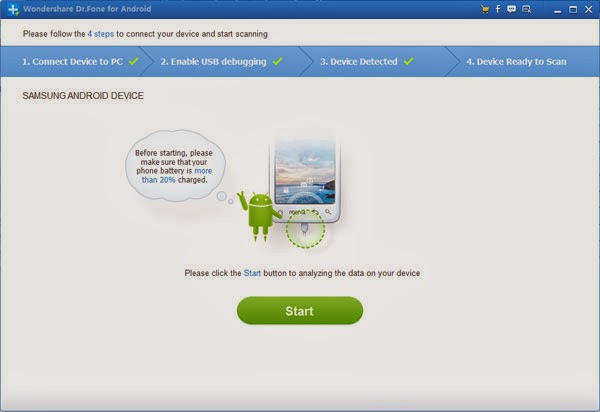Close the Dr.Fone window
Image resolution: width=600 pixels, height=412 pixels.
[589, 10]
